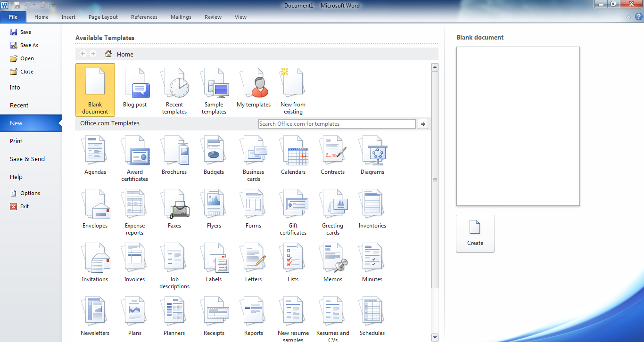Switch to the Review tab
Image resolution: width=644 pixels, height=342 pixels.
point(213,17)
